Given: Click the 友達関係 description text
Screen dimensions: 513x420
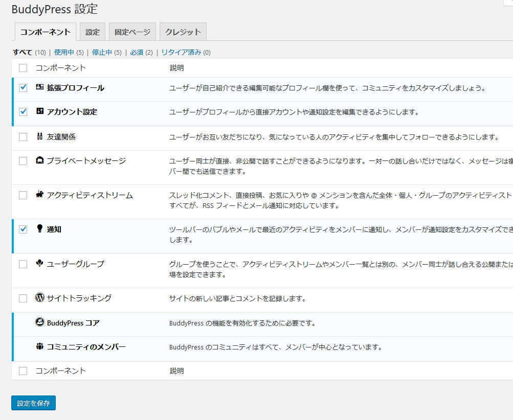Looking at the screenshot, I should 334,137.
